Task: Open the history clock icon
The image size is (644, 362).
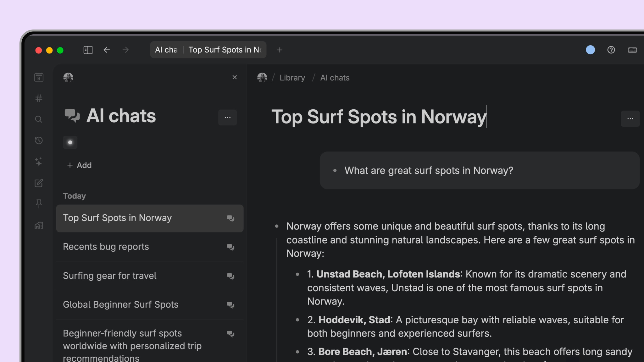Action: pos(39,140)
